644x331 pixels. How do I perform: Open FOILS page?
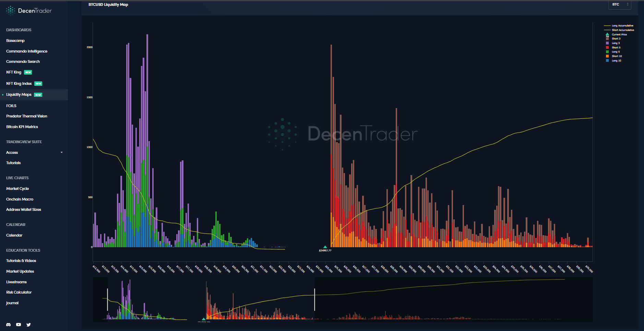11,106
